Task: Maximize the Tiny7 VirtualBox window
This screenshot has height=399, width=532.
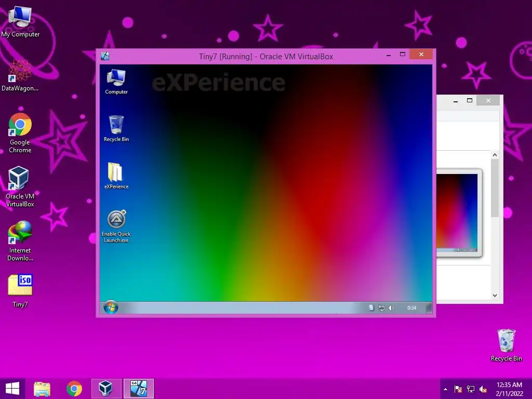Action: [403, 55]
